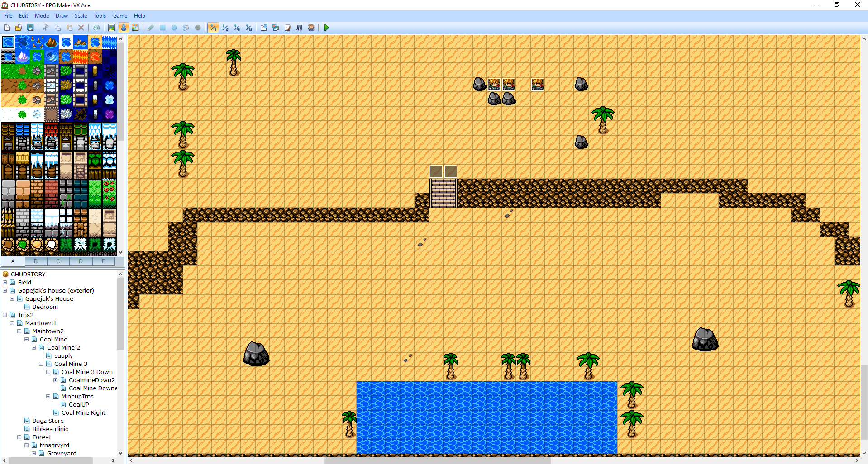Switch to Map editing mode
This screenshot has width=868, height=464.
pos(111,28)
